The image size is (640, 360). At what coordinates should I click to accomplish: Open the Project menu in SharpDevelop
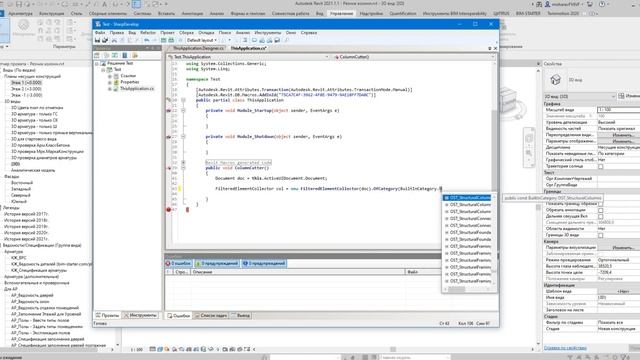(167, 33)
